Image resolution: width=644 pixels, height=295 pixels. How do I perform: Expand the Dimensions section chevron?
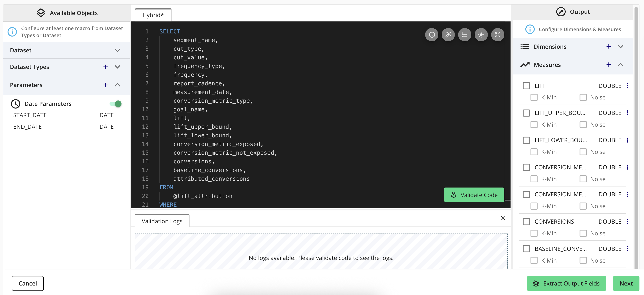point(620,47)
